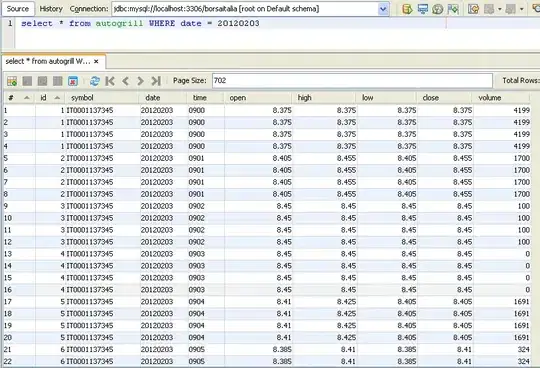This screenshot has width=540, height=368.
Task: Toggle sort arrow on the id column
Action: pos(58,98)
